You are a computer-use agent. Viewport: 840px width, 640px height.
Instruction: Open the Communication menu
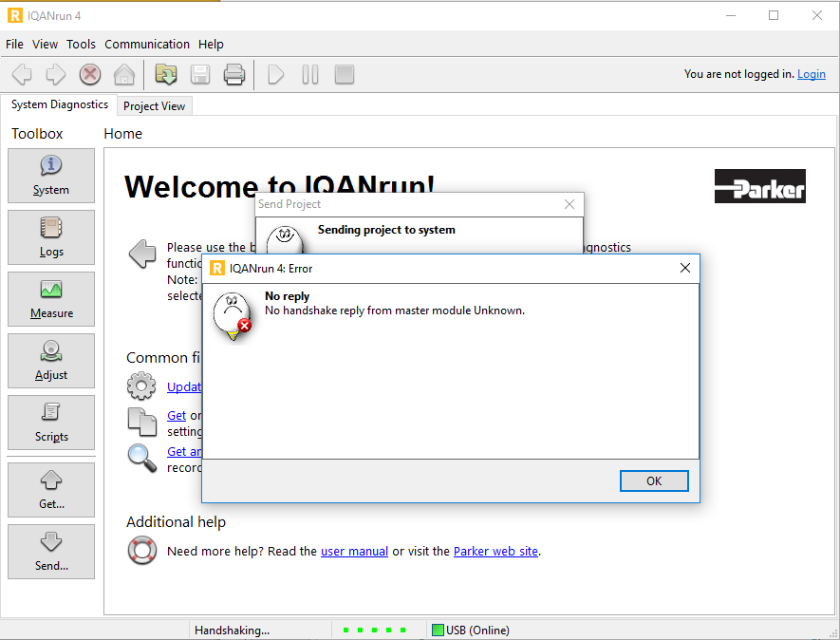click(x=147, y=44)
